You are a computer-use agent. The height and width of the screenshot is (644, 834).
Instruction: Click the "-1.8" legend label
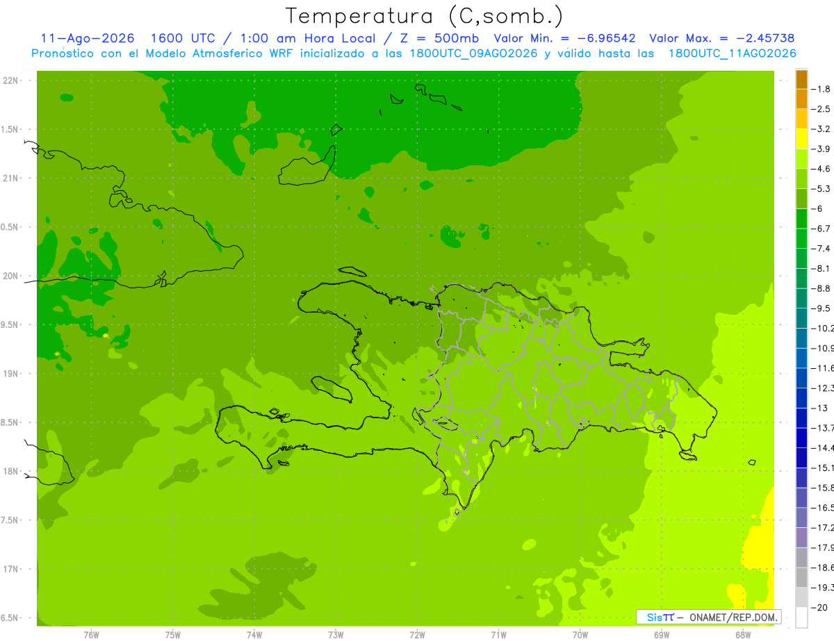pos(821,89)
